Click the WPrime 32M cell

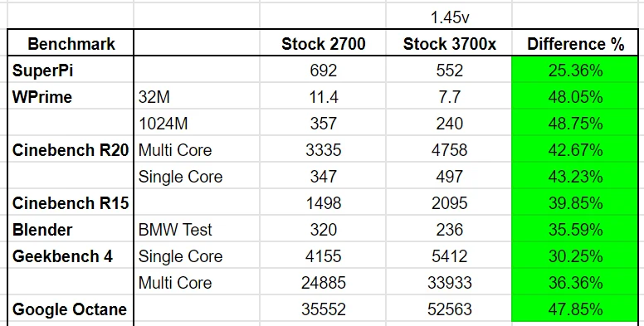pos(197,97)
